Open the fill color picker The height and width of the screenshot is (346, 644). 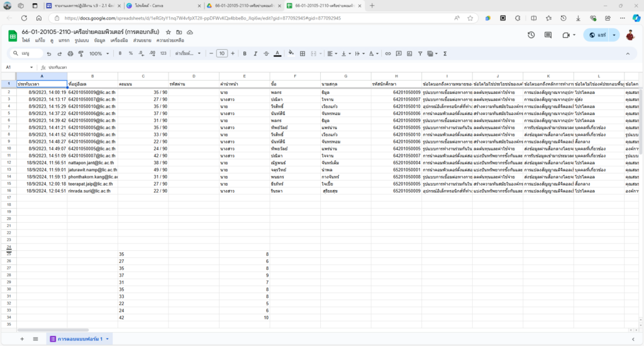(x=291, y=53)
